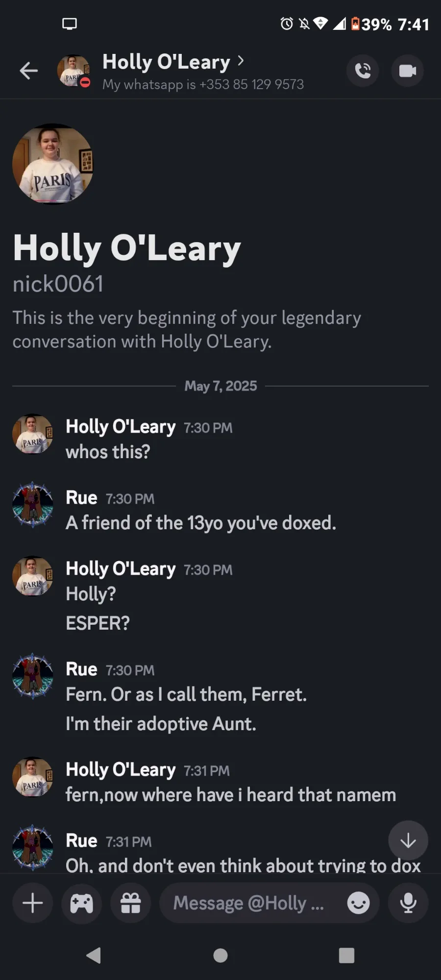This screenshot has height=980, width=441.
Task: Jump to latest messages with down arrow
Action: [x=408, y=841]
